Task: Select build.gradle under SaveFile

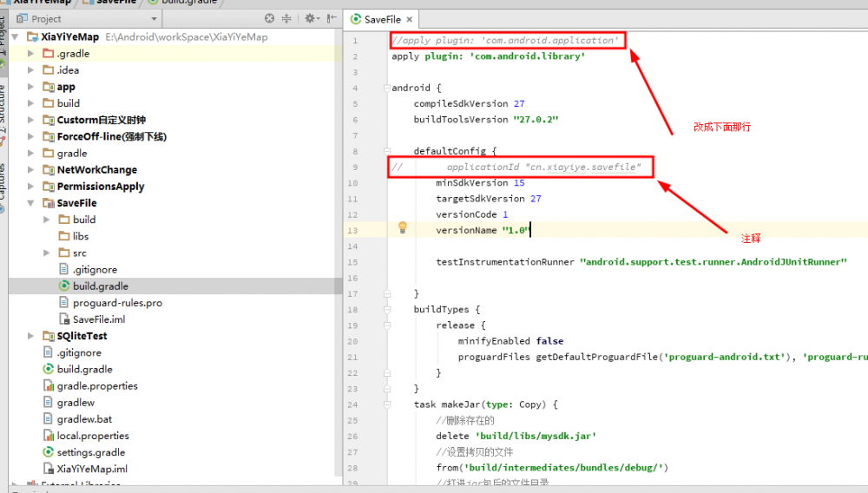Action: pyautogui.click(x=101, y=286)
